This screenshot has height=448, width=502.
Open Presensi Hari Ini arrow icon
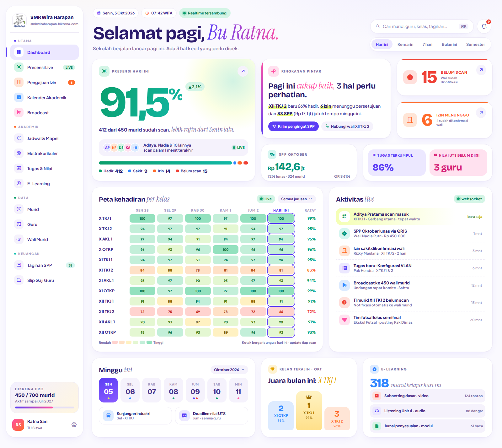[x=243, y=71]
